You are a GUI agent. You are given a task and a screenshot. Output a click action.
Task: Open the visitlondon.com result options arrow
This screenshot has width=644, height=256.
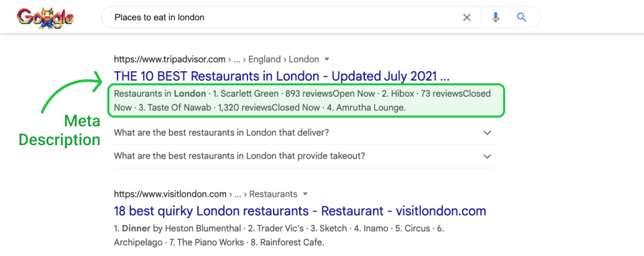[x=305, y=194]
